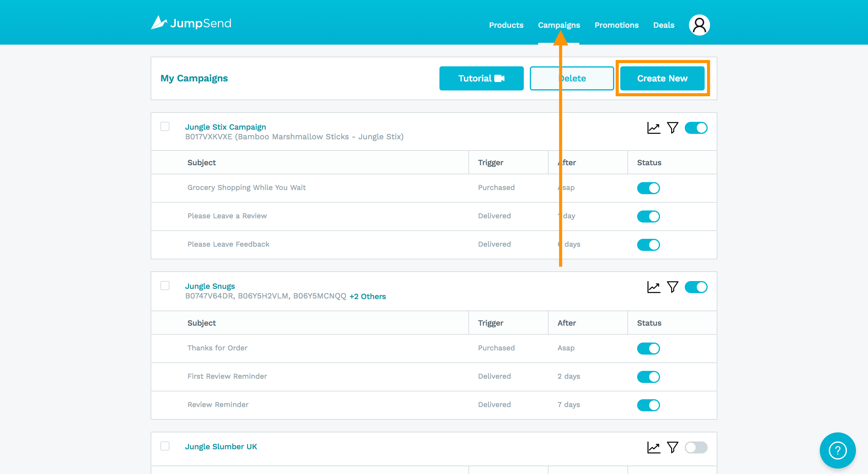Viewport: 868px width, 474px height.
Task: Open analytics chart for Jungle Slumber UK
Action: tap(653, 447)
